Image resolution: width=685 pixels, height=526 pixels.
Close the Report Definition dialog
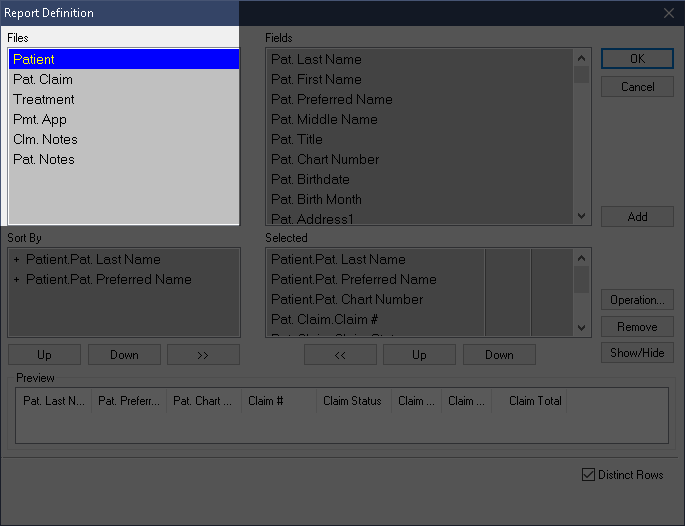pos(669,13)
